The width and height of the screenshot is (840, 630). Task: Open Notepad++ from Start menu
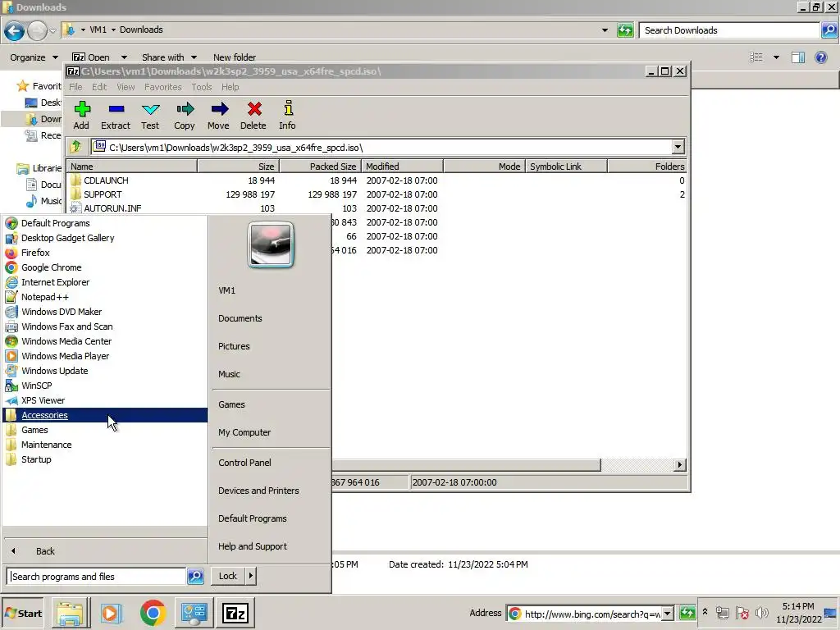pyautogui.click(x=45, y=297)
